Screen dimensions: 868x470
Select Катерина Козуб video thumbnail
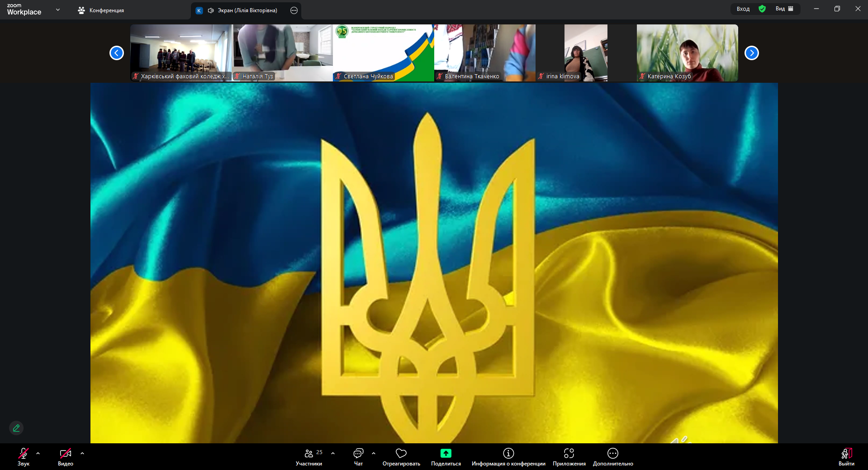687,52
